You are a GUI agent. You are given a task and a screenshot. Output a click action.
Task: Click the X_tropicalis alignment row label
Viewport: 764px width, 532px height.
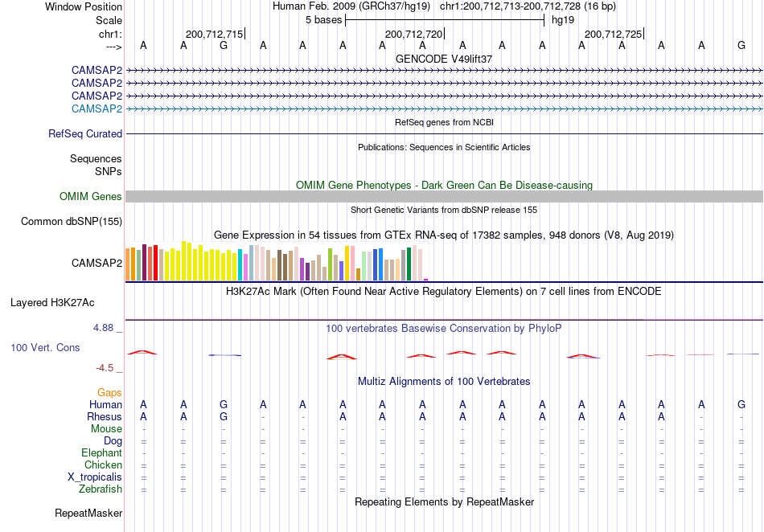click(x=95, y=477)
